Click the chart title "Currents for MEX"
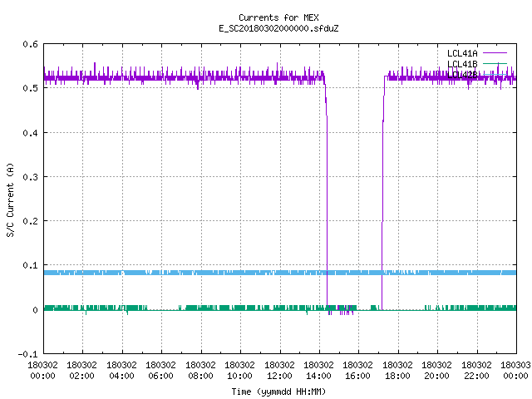Viewport: 532px width, 399px height. pos(278,17)
